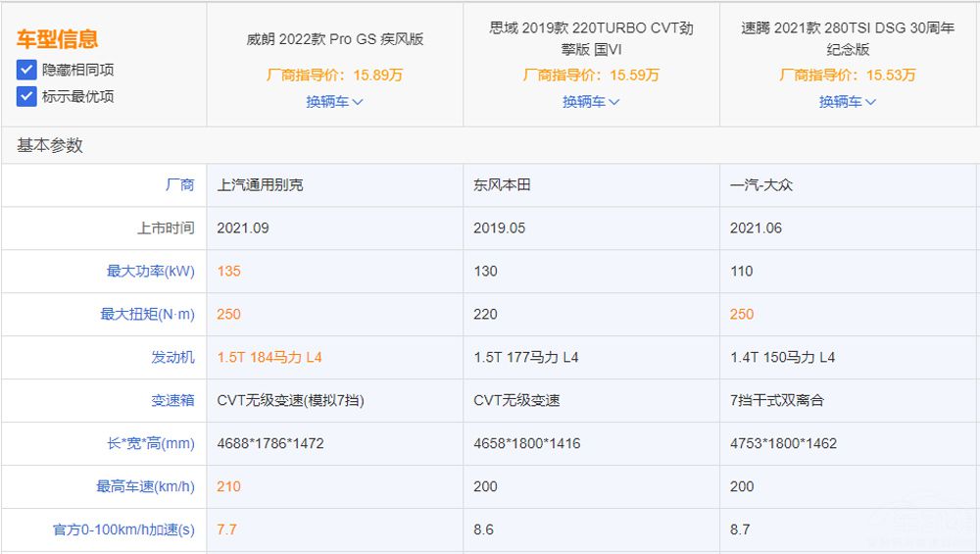Expand 换辆车 dropdown under 思域 2019款
The height and width of the screenshot is (554, 980).
(x=591, y=102)
